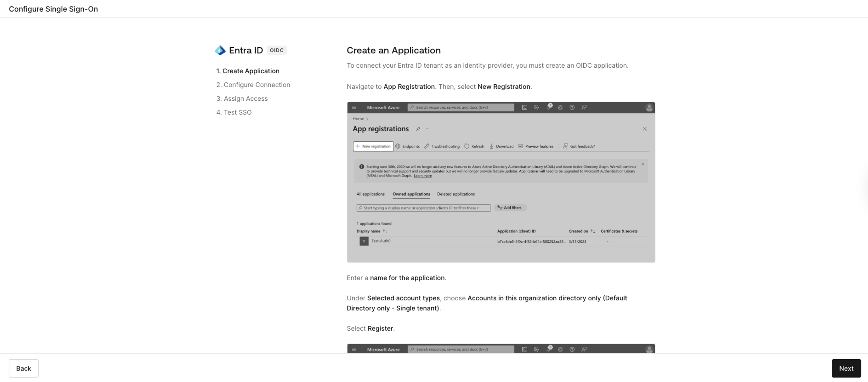Switch to the All applications tab

[x=370, y=194]
